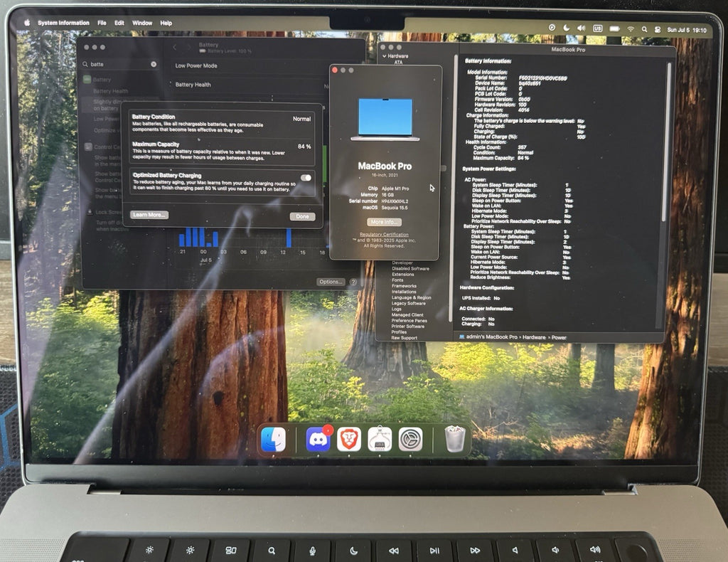
Task: Open the System Information menu
Action: tap(63, 23)
